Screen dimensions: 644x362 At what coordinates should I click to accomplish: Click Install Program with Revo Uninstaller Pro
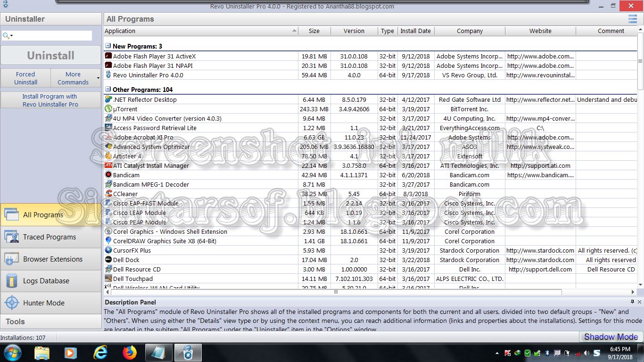tap(51, 100)
